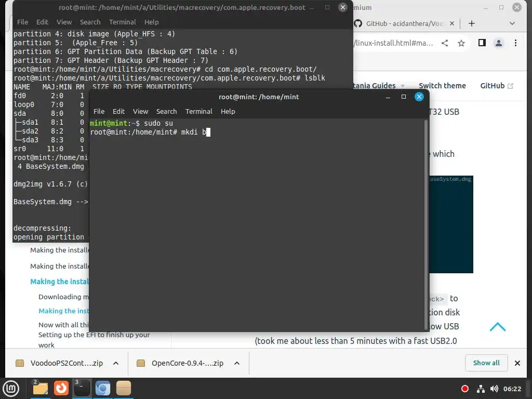Viewport: 532px width, 399px height.
Task: Click the terminal screenshot image on the page
Action: 451,224
